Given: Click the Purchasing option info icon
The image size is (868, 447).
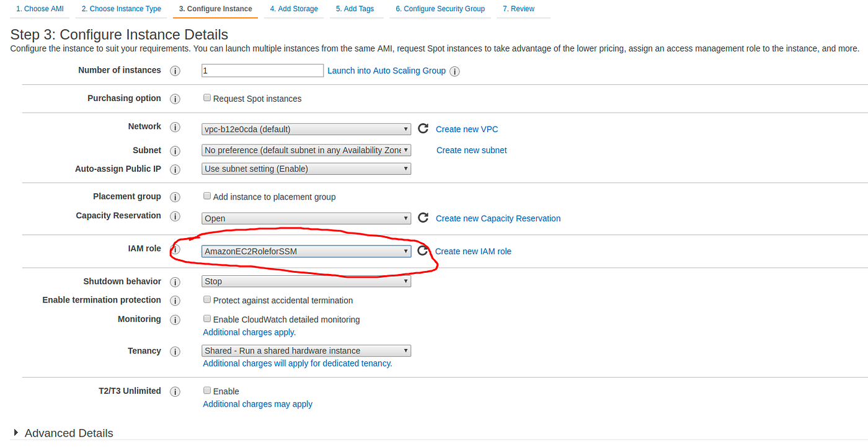Looking at the screenshot, I should [x=175, y=98].
